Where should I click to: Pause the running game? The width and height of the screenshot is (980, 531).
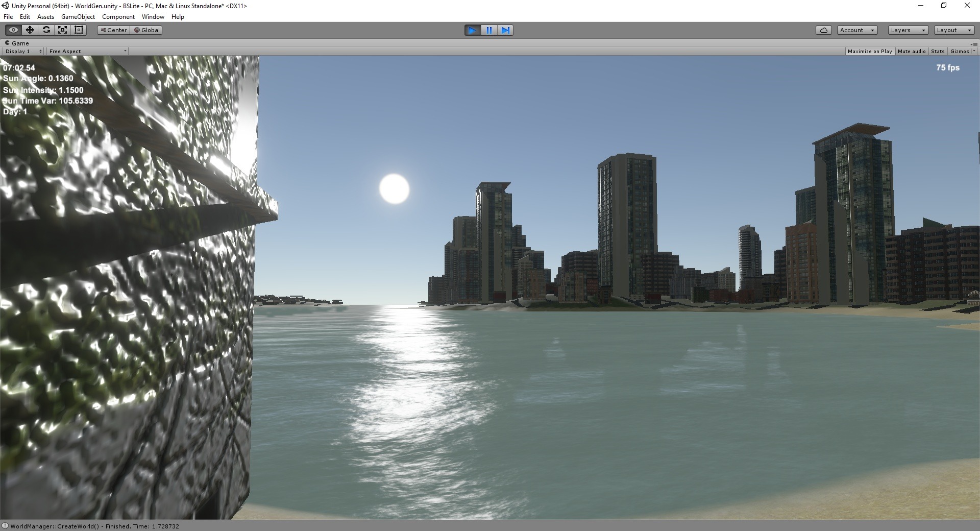point(489,30)
